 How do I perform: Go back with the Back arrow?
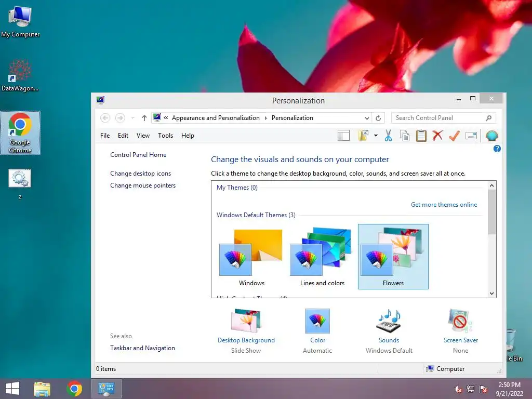[x=105, y=118]
